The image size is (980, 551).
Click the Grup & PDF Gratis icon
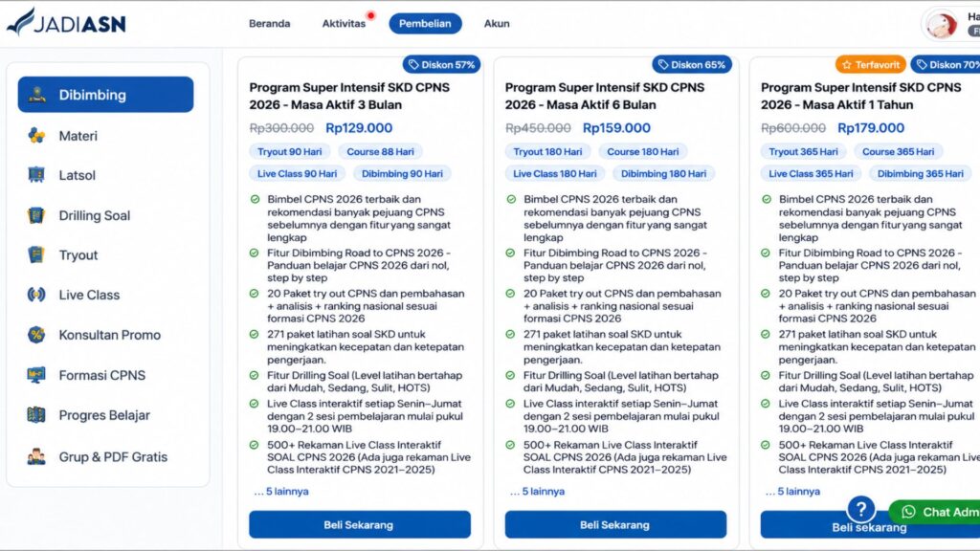click(x=37, y=456)
